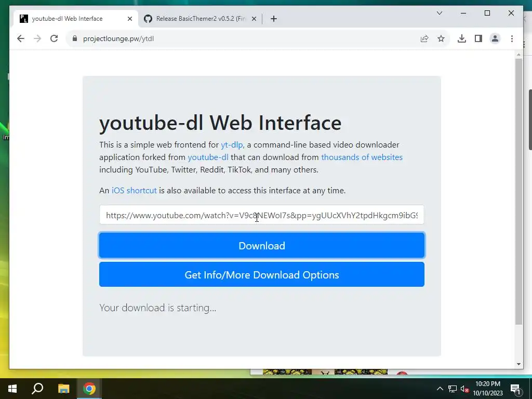Bookmark this tab with star
This screenshot has width=532, height=399.
pos(441,38)
